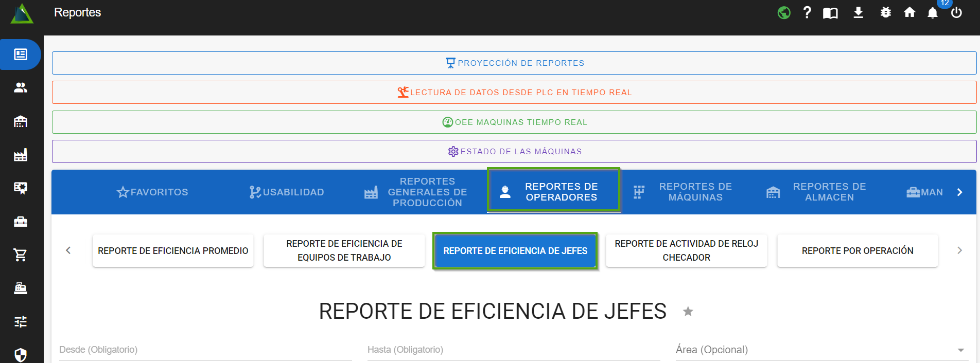Select the Favoritos tab
This screenshot has height=363, width=980.
152,192
